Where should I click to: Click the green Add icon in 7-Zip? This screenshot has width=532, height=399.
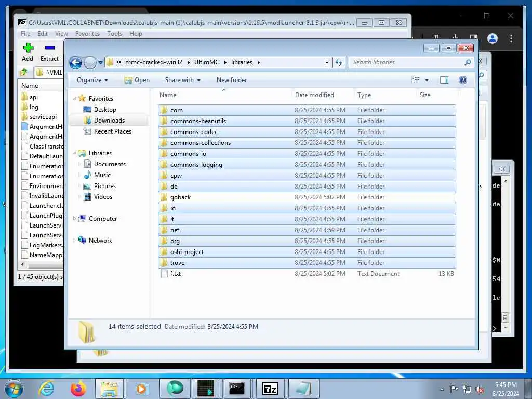(x=28, y=47)
